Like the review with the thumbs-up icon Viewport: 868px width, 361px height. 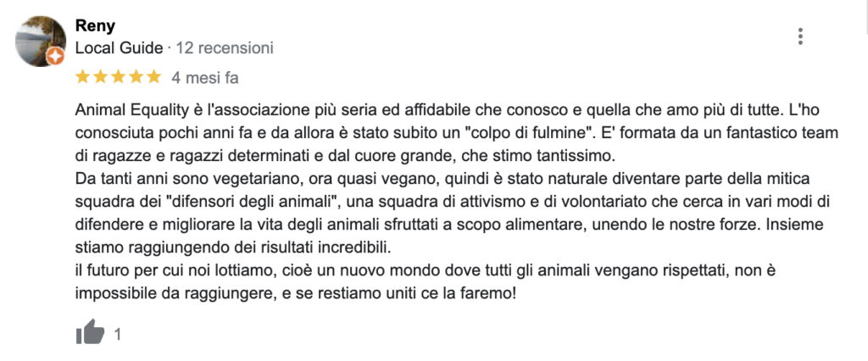[x=90, y=332]
